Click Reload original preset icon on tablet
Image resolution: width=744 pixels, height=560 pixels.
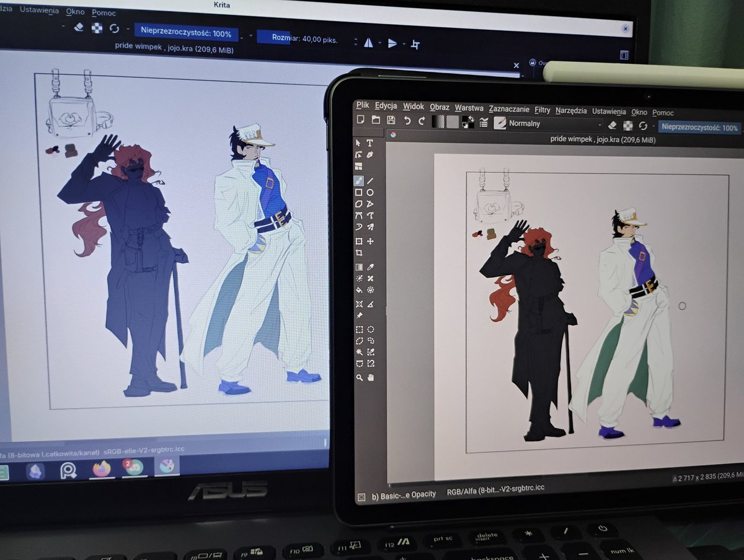pos(643,126)
